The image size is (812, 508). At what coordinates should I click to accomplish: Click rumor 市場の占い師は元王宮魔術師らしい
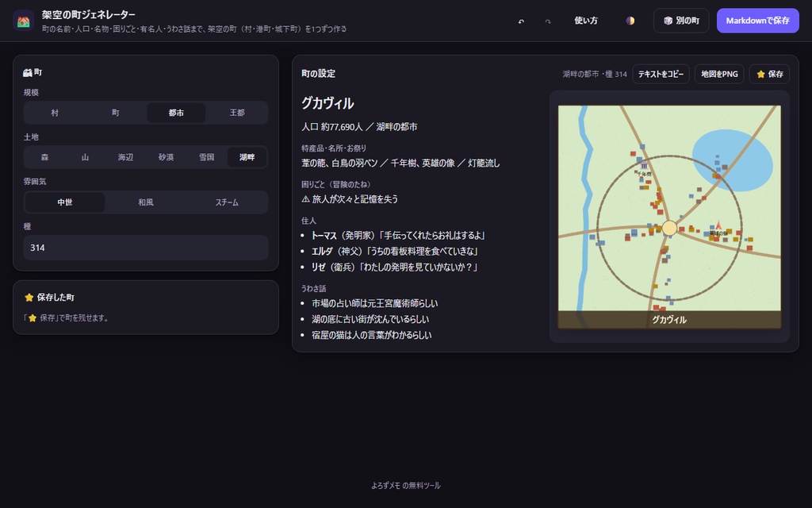click(x=374, y=303)
